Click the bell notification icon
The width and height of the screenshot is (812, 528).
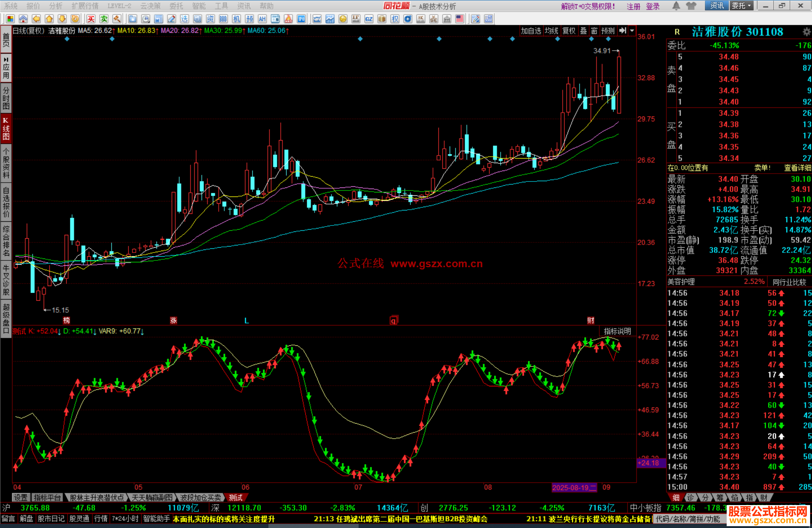tap(676, 6)
